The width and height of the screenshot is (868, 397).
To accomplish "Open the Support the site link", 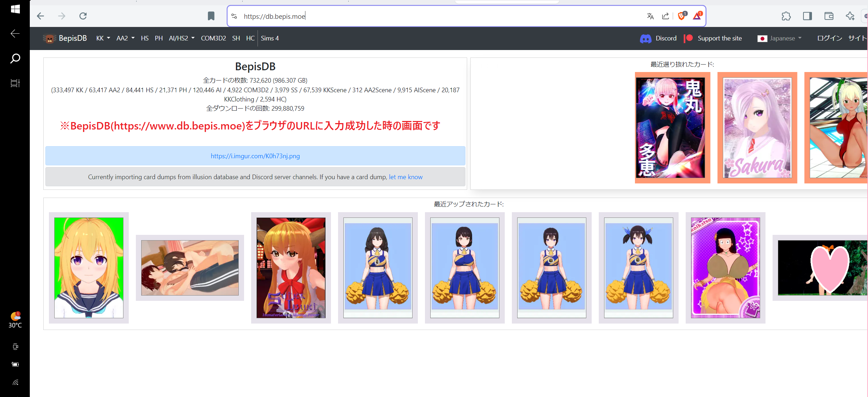I will [720, 38].
